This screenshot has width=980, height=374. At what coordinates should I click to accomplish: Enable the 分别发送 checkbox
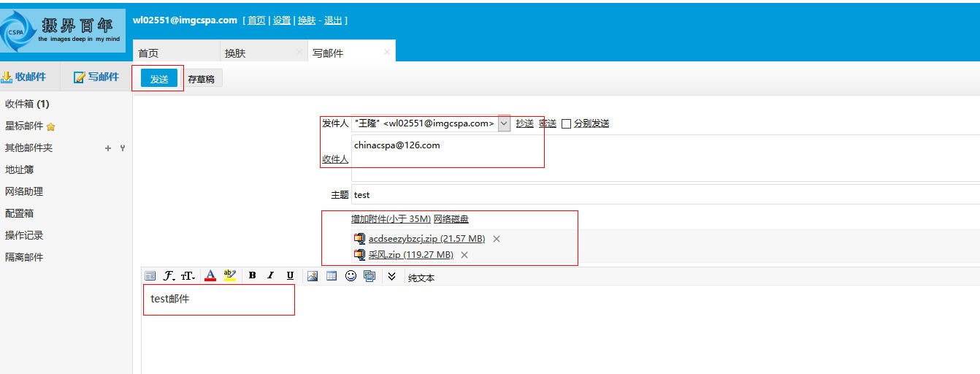point(566,124)
